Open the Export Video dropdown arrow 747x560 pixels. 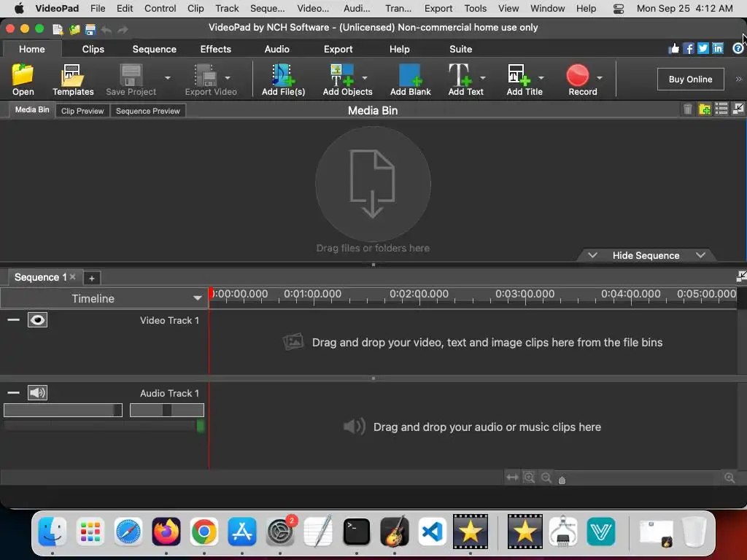tap(228, 77)
